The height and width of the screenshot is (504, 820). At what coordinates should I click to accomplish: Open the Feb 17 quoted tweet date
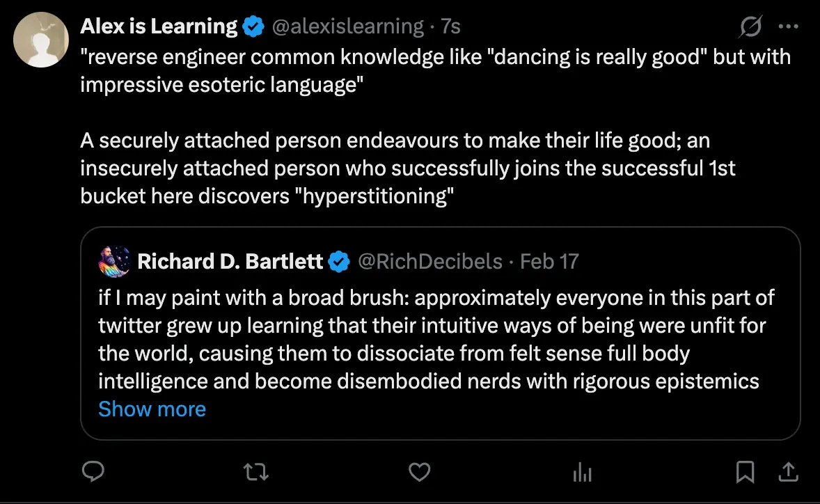click(550, 261)
